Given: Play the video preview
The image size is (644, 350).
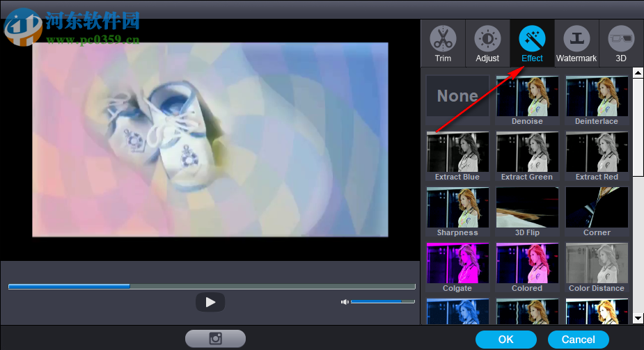Looking at the screenshot, I should pos(210,303).
